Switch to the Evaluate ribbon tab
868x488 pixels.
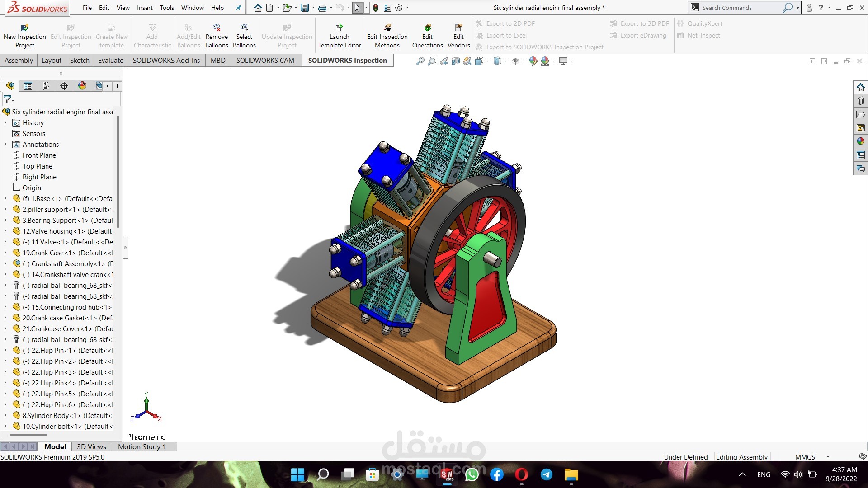110,61
